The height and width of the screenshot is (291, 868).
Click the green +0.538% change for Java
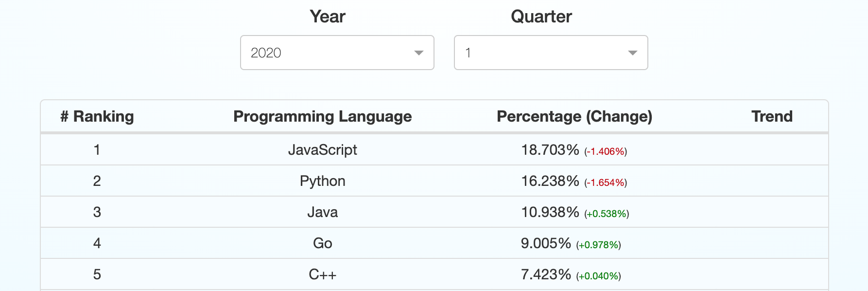coord(607,214)
